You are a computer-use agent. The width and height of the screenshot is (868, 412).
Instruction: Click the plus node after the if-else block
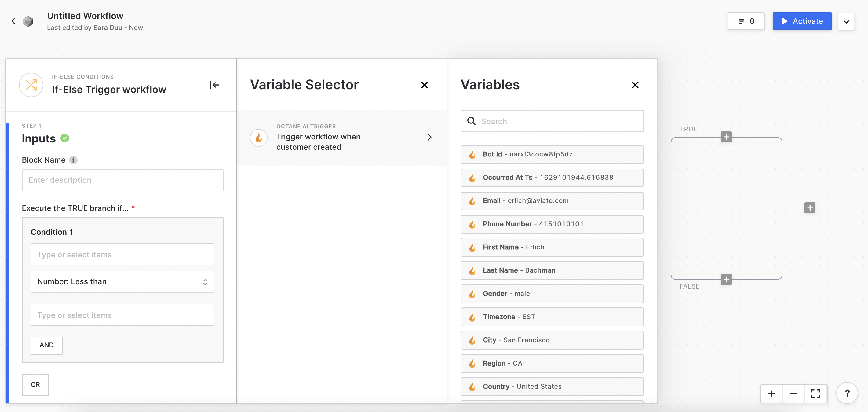(810, 208)
